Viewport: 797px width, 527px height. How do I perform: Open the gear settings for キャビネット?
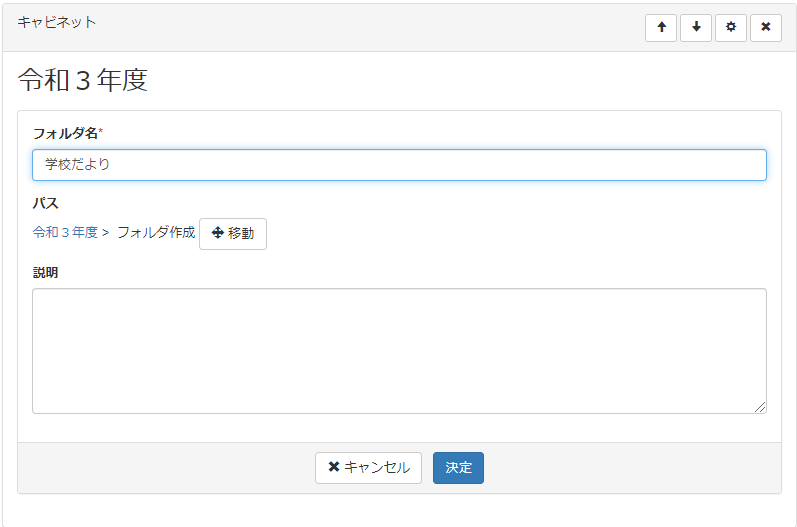pos(731,27)
